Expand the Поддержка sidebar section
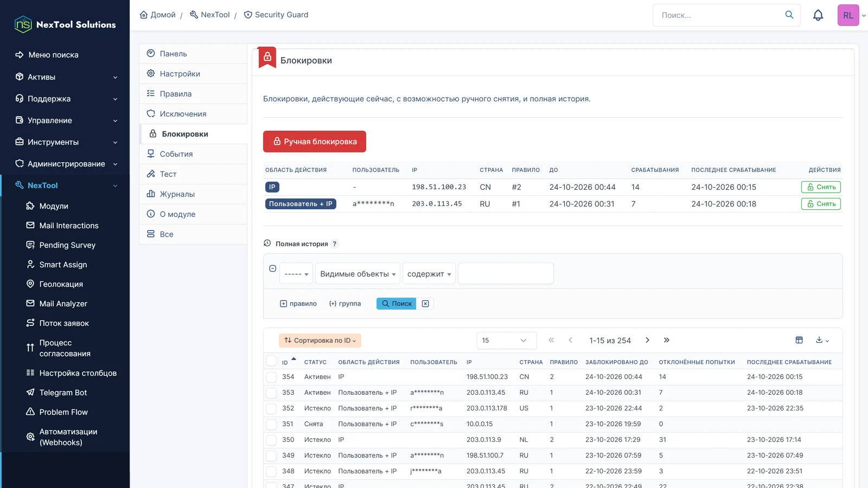This screenshot has height=488, width=868. coord(65,99)
